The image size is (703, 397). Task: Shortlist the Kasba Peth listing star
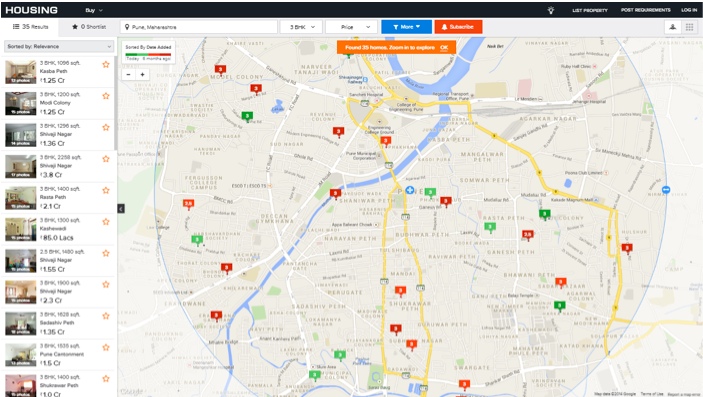106,64
